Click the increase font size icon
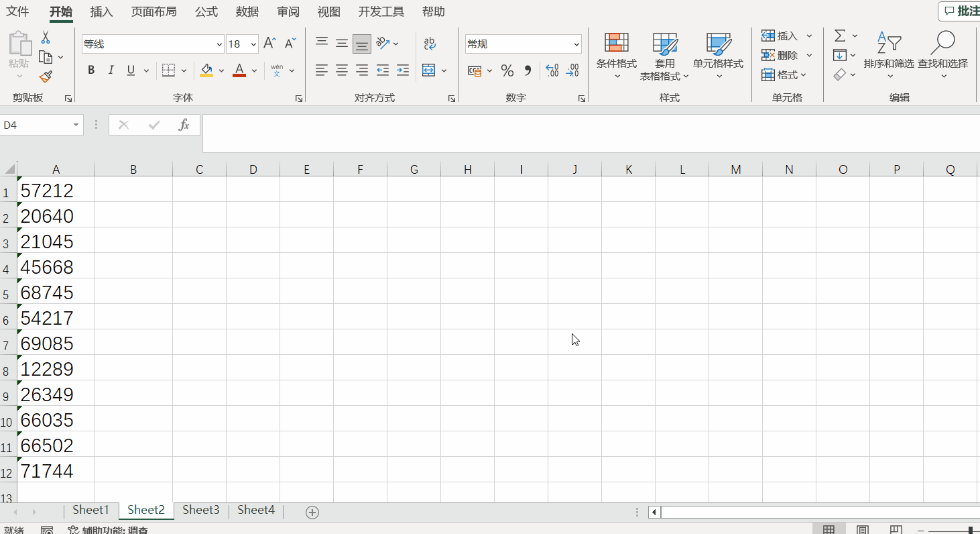Image resolution: width=980 pixels, height=534 pixels. tap(269, 44)
